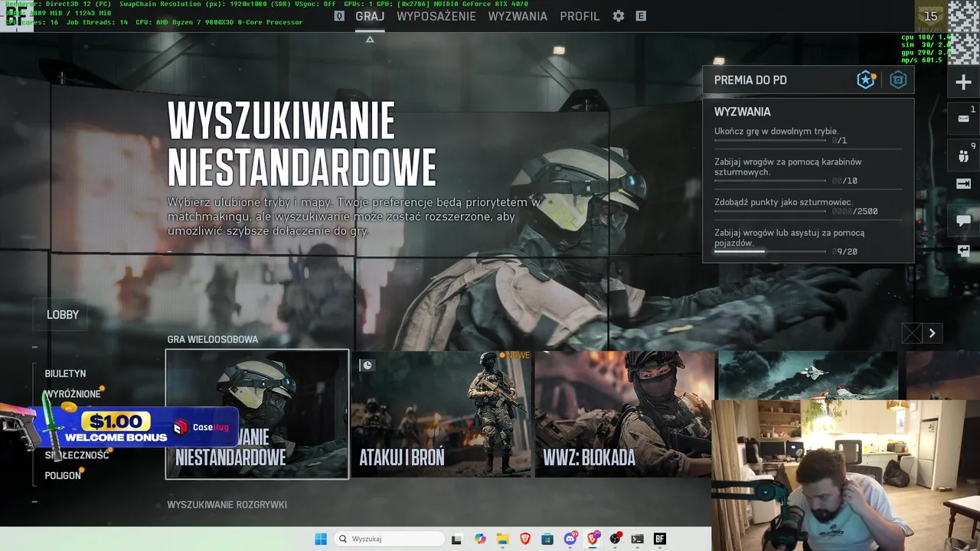The height and width of the screenshot is (551, 980).
Task: Open the chat speech bubble icon
Action: click(x=964, y=221)
